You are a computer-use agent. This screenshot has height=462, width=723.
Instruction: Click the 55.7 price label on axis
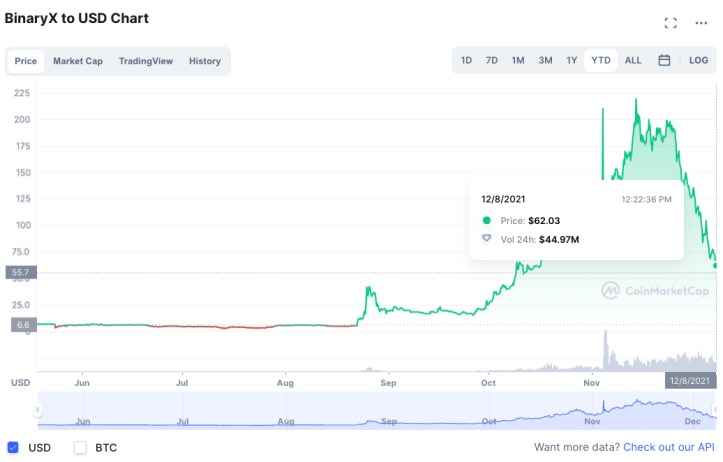pyautogui.click(x=21, y=272)
